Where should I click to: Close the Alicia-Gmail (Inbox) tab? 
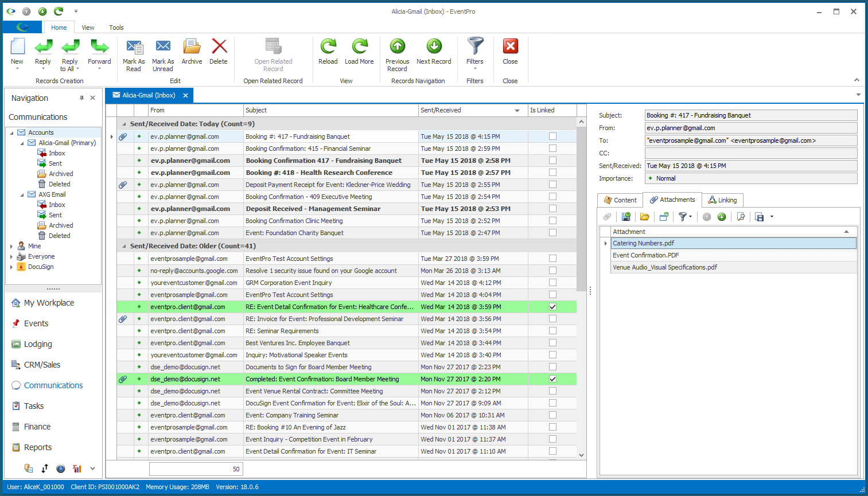pyautogui.click(x=185, y=95)
